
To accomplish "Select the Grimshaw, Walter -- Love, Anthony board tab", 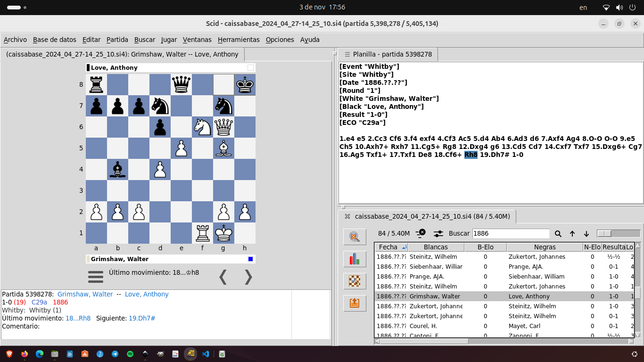I will (123, 54).
